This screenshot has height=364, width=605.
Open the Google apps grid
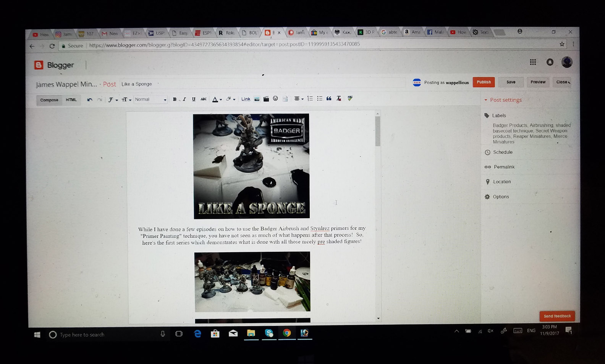[x=533, y=62]
